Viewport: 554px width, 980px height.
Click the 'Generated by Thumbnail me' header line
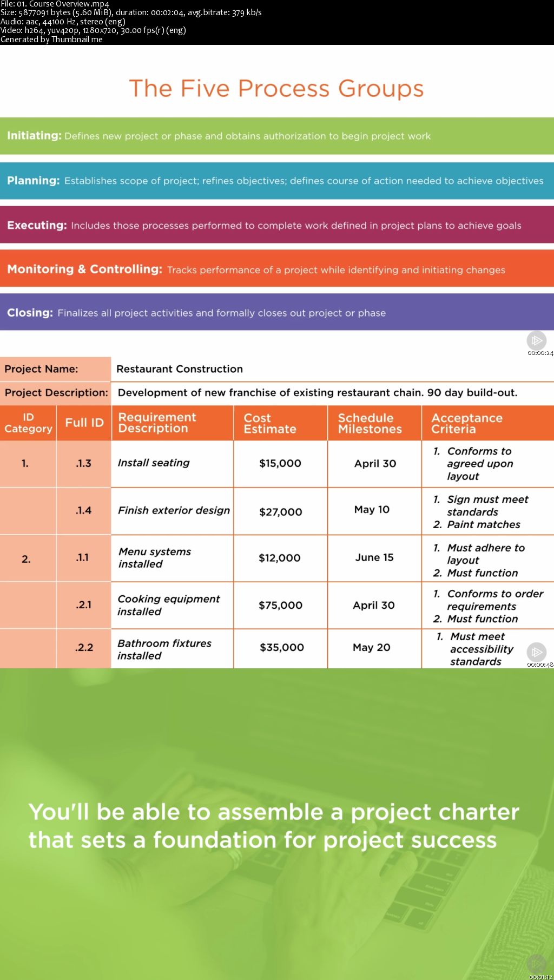coord(51,40)
